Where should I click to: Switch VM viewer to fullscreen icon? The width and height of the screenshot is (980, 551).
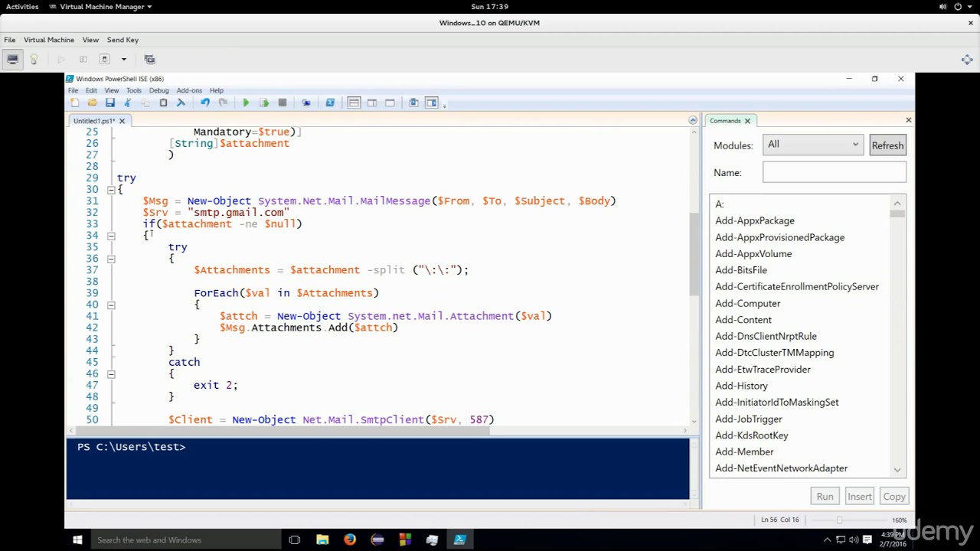[x=967, y=59]
